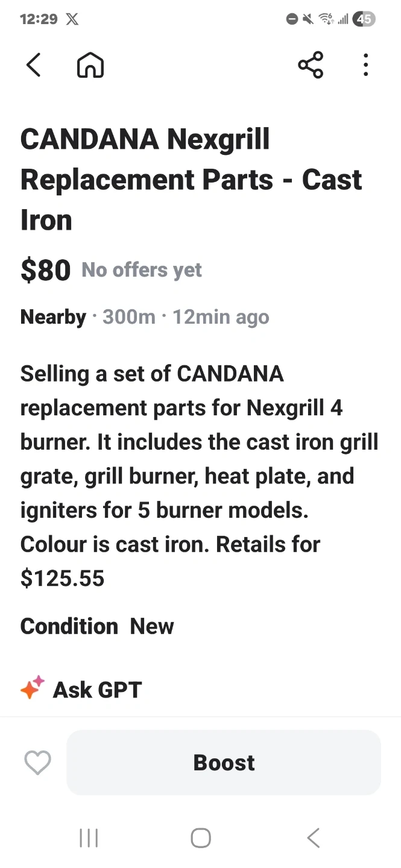Image resolution: width=401 pixels, height=868 pixels.
Task: Toggle the heart favorite icon
Action: click(x=37, y=763)
